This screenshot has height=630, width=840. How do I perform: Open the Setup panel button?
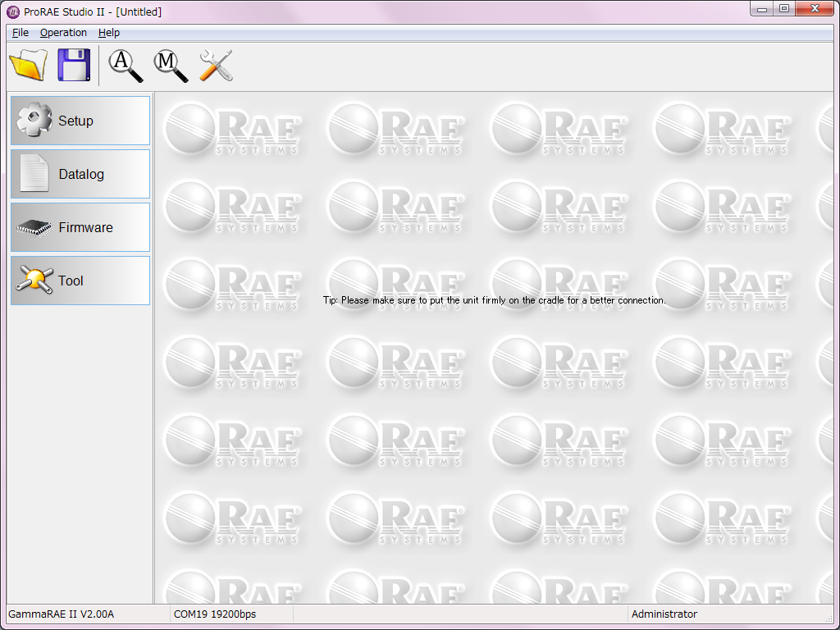point(80,121)
